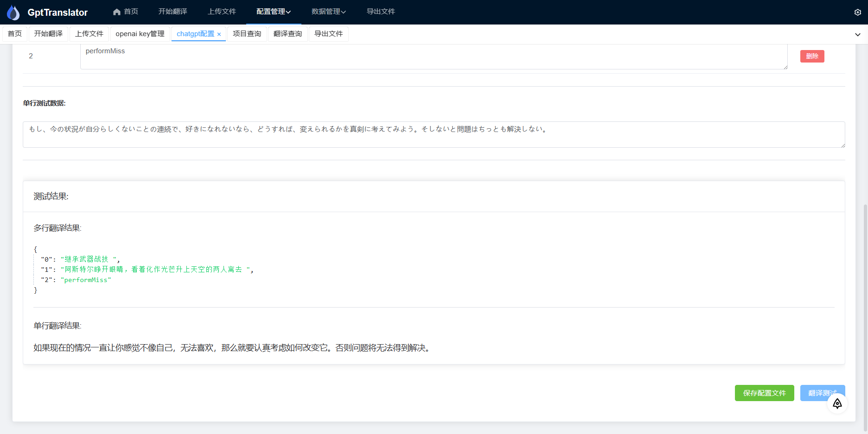Click the 单行测试数据 label

(x=45, y=103)
